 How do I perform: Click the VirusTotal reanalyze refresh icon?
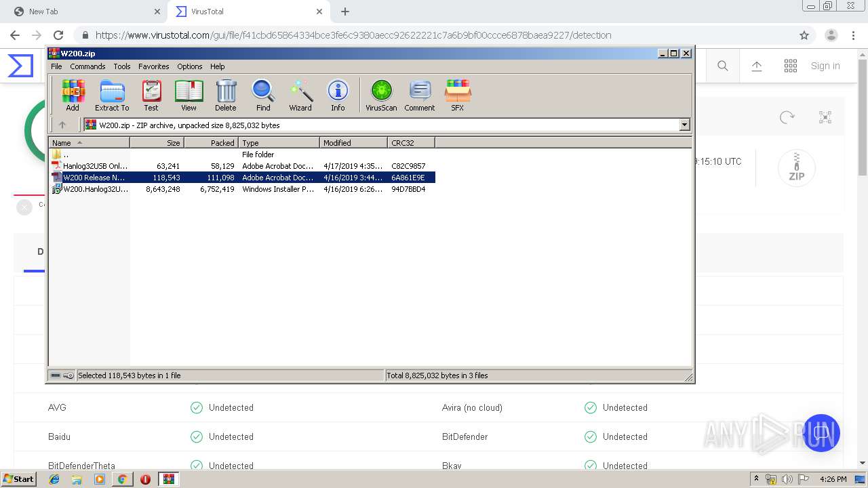[x=787, y=117]
